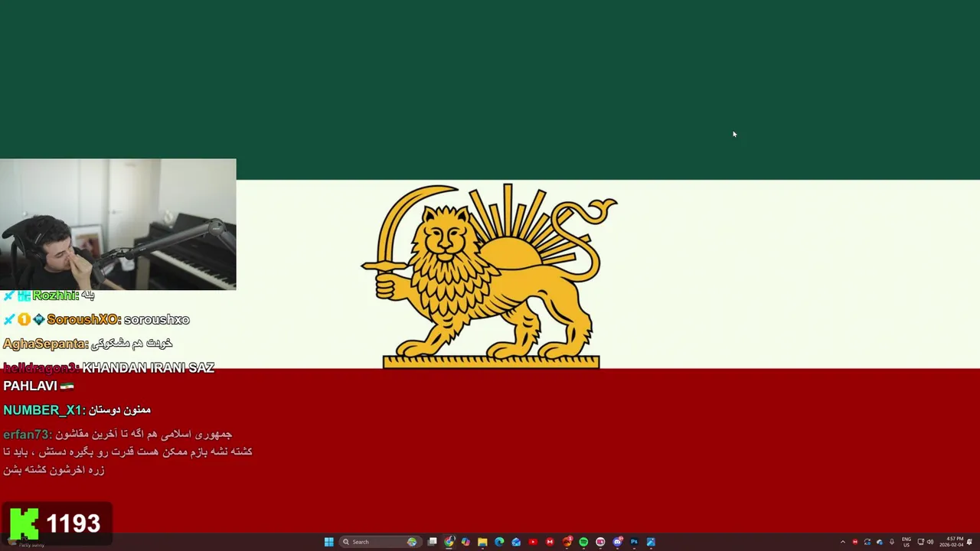The image size is (980, 551).
Task: Open network settings tray icon
Action: point(921,542)
